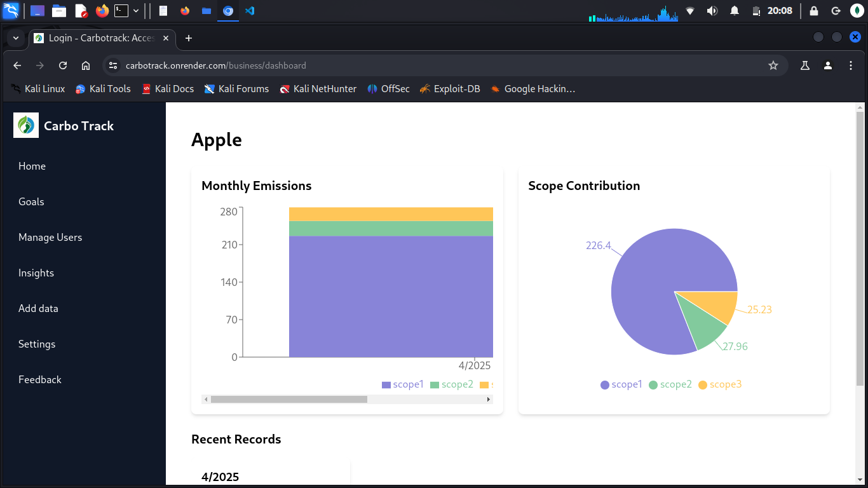Open the Insights sidebar page
The image size is (868, 488).
[36, 273]
